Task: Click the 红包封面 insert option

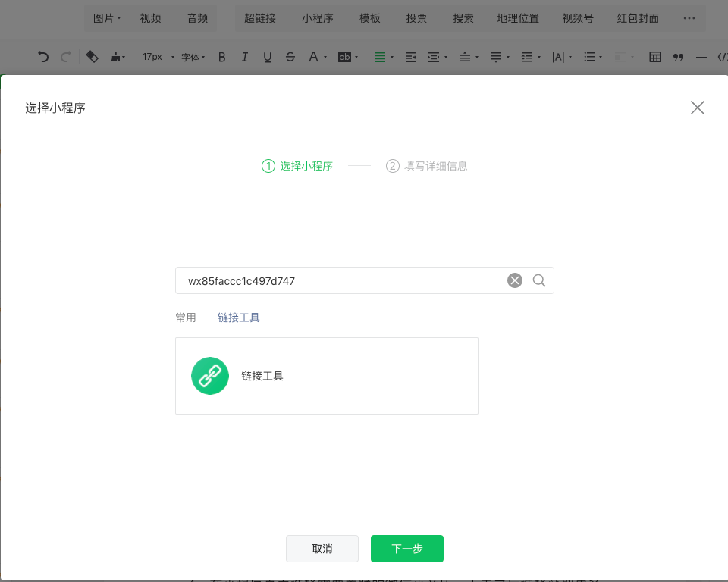Action: pos(638,18)
